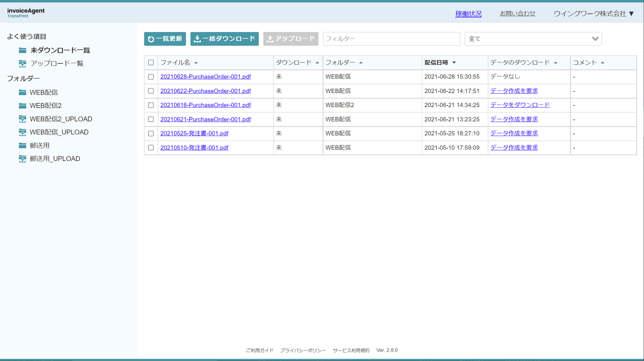Click the WEB配信2_UPLOAD folder icon
The width and height of the screenshot is (644, 361).
coord(22,119)
